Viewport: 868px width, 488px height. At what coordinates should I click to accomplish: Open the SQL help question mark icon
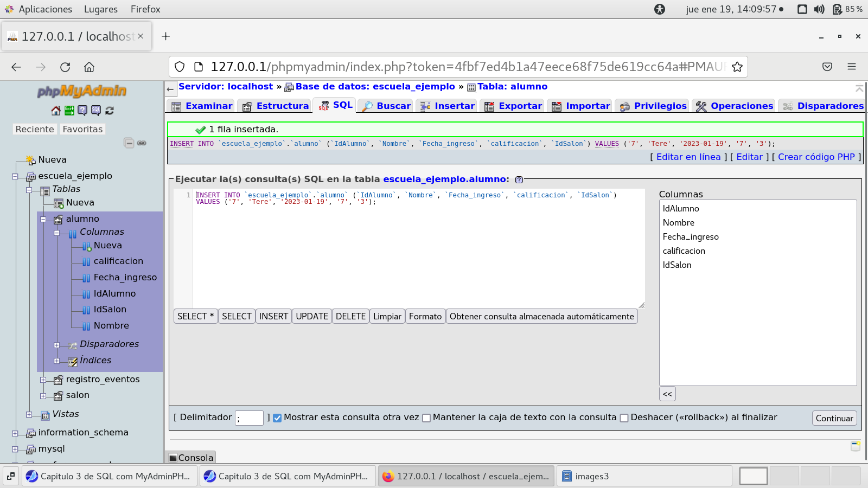click(x=519, y=179)
